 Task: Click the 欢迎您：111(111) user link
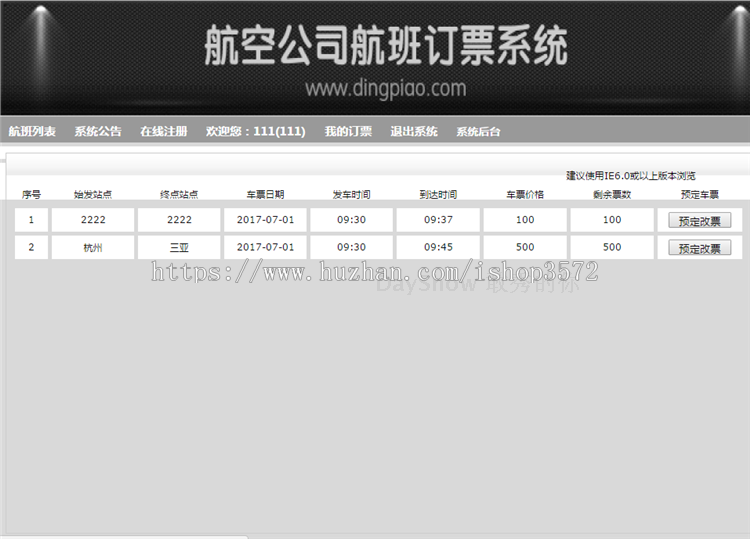tap(255, 131)
